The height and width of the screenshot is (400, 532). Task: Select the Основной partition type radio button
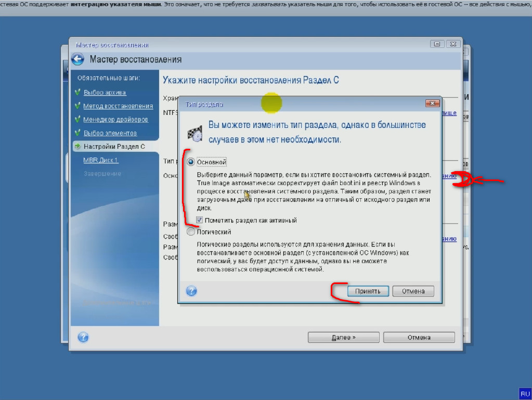pos(191,162)
